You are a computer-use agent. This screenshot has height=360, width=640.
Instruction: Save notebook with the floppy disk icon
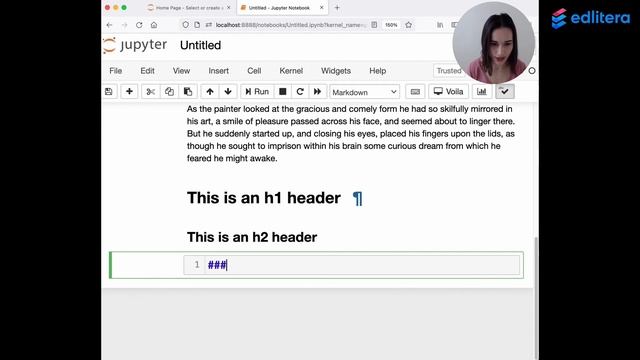click(x=109, y=91)
